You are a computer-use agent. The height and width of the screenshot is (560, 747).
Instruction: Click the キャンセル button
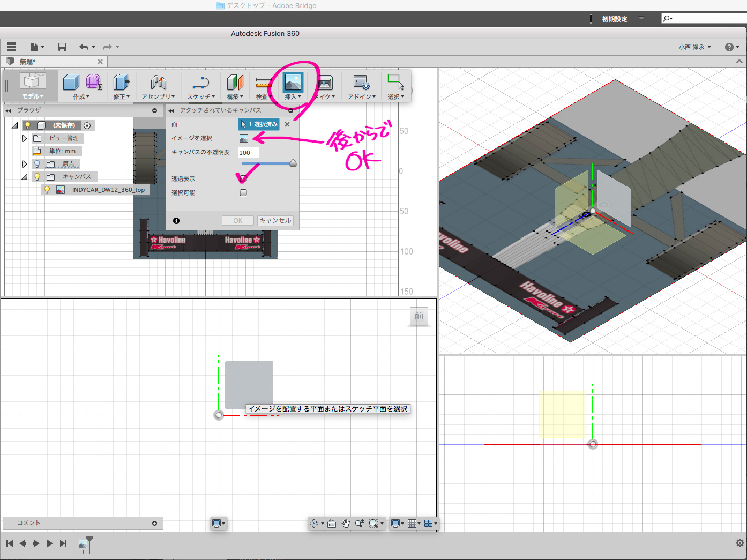(275, 221)
